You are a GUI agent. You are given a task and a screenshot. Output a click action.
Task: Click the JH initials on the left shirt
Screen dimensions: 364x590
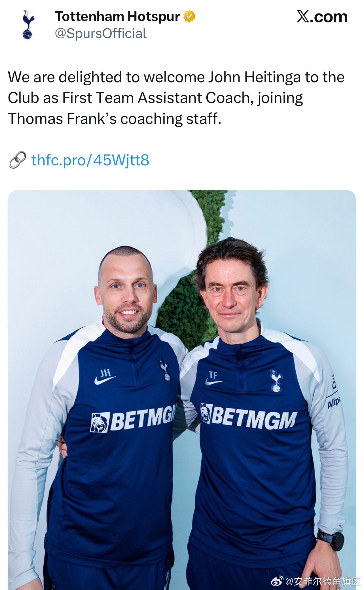pos(105,372)
